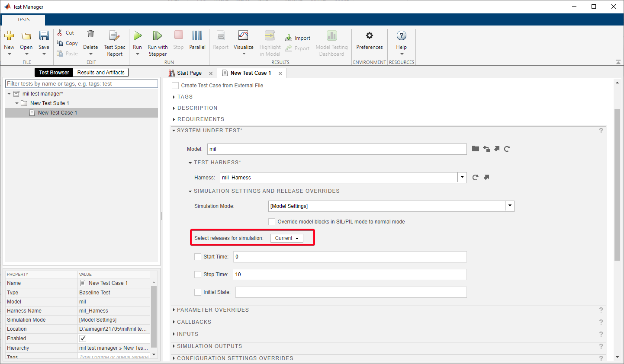
Task: Open the Visualize results tool
Action: coord(243,40)
